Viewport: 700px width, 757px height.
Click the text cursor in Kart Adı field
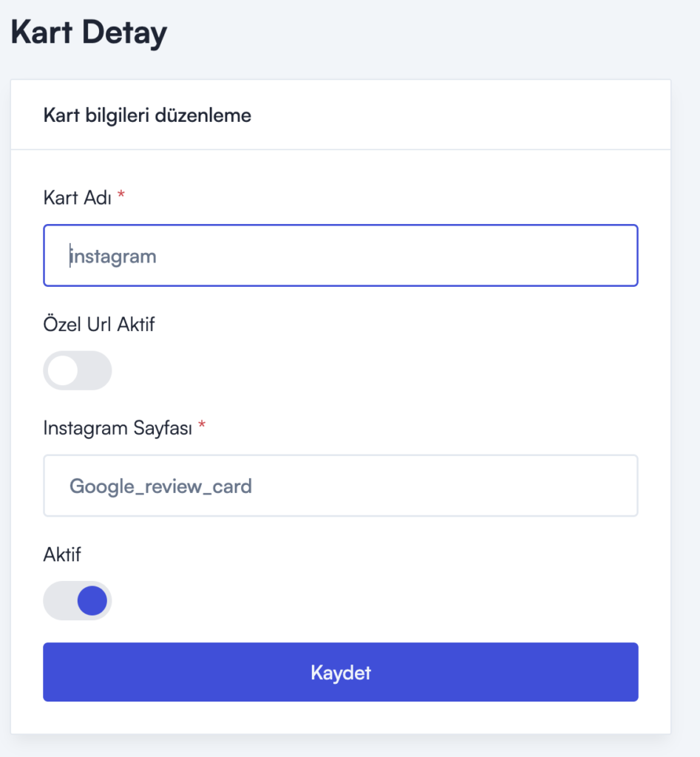pyautogui.click(x=70, y=256)
